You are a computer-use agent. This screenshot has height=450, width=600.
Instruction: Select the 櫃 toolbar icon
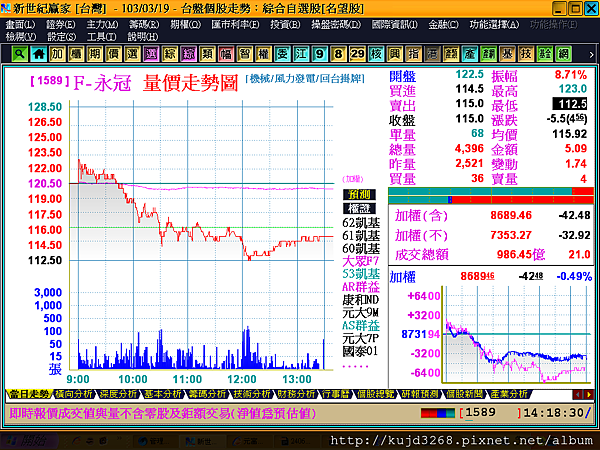coord(76,54)
